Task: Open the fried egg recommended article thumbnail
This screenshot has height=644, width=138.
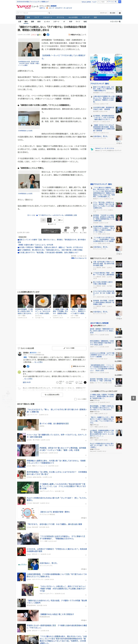Action: pyautogui.click(x=43, y=301)
